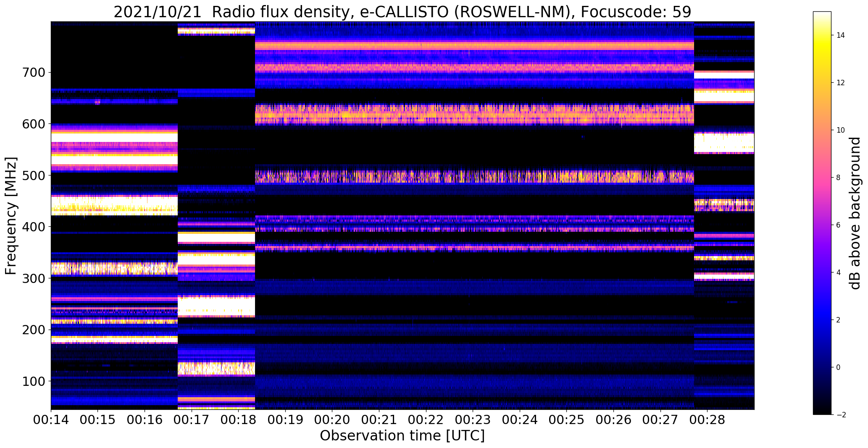This screenshot has width=868, height=448.
Task: Click the 'Frequency [MHz]' y-axis label
Action: 11,216
